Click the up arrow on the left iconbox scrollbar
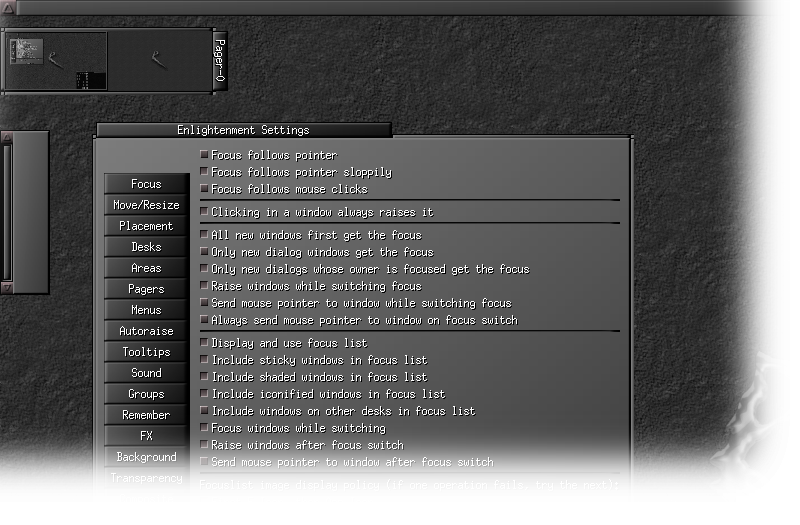The height and width of the screenshot is (525, 800). (7, 137)
